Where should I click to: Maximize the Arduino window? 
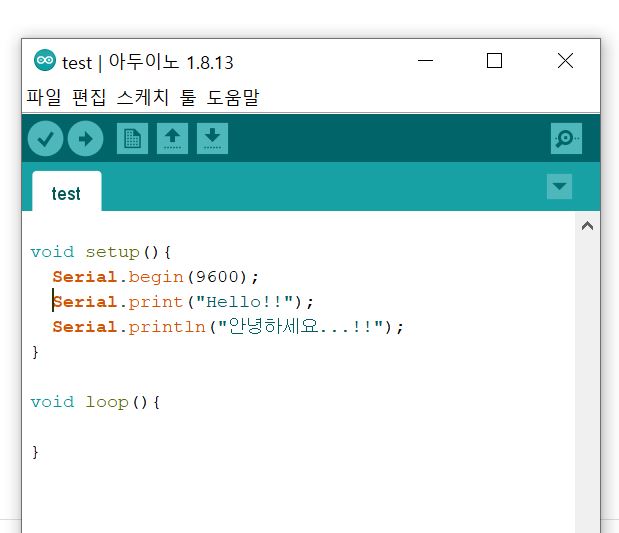point(494,61)
